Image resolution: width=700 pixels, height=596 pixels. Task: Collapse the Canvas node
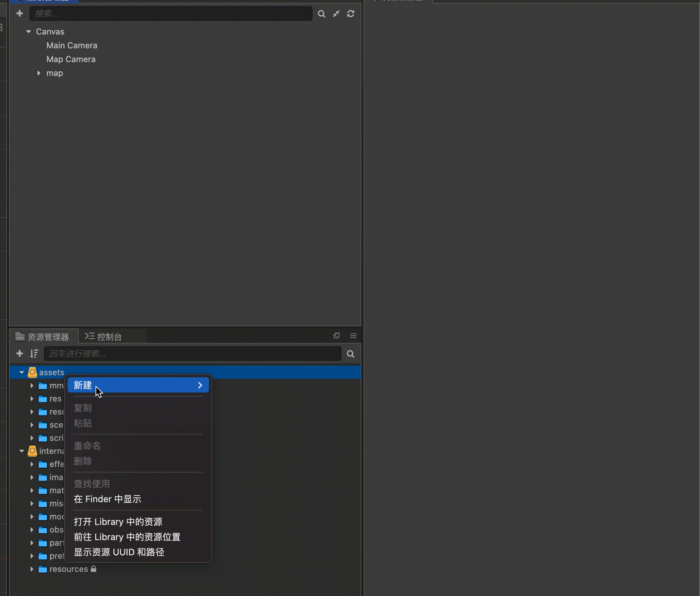pos(29,32)
